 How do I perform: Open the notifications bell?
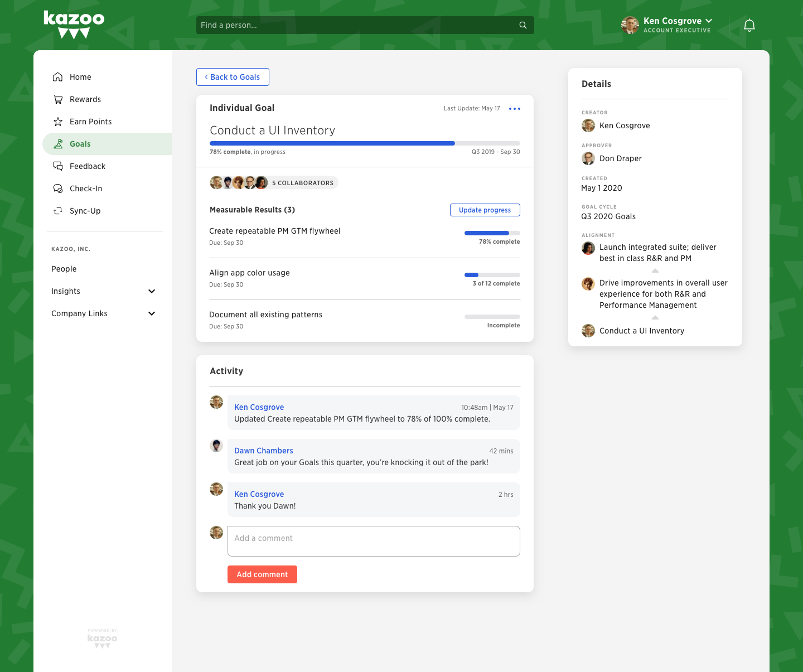749,25
